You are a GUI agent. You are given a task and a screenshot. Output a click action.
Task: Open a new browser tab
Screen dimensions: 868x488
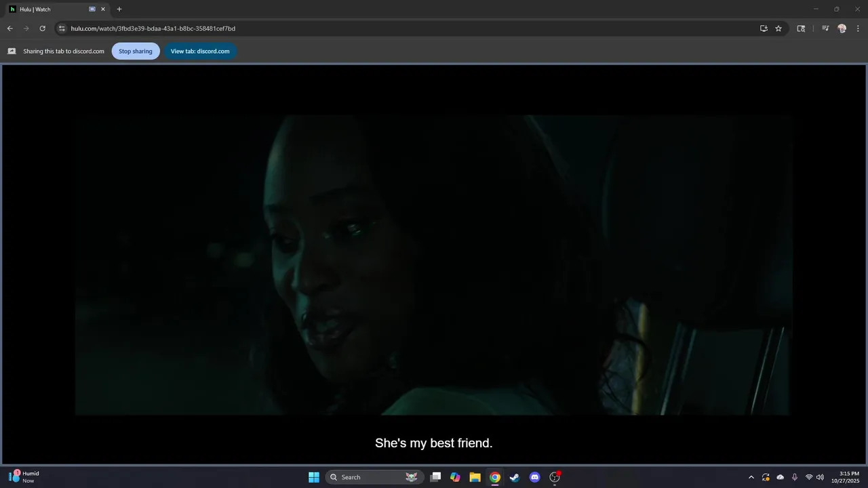(x=119, y=9)
